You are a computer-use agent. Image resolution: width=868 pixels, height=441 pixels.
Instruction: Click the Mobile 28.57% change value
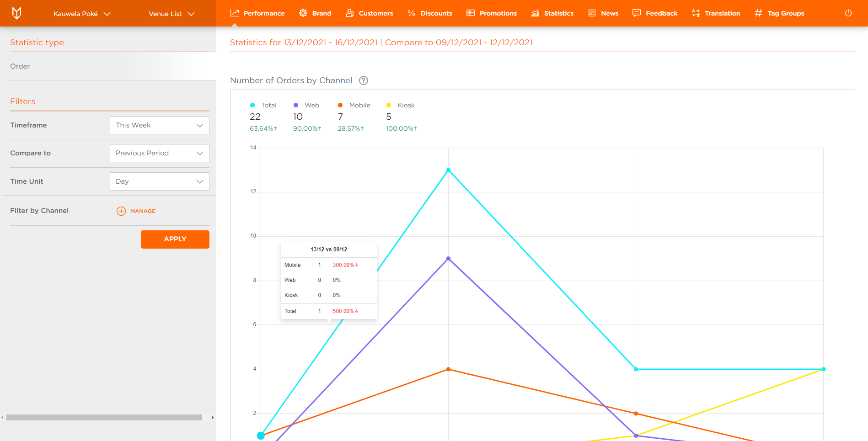[351, 128]
